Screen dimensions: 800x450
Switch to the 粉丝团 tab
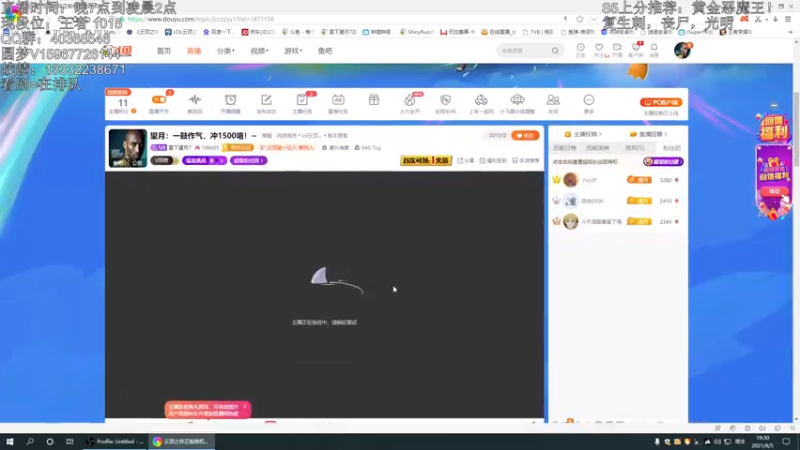pyautogui.click(x=671, y=148)
